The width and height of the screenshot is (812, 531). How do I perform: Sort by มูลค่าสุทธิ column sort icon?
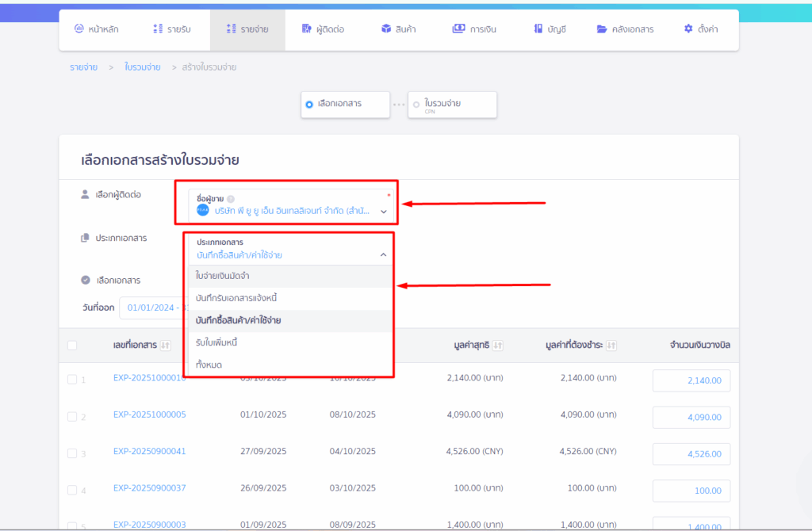coord(497,346)
